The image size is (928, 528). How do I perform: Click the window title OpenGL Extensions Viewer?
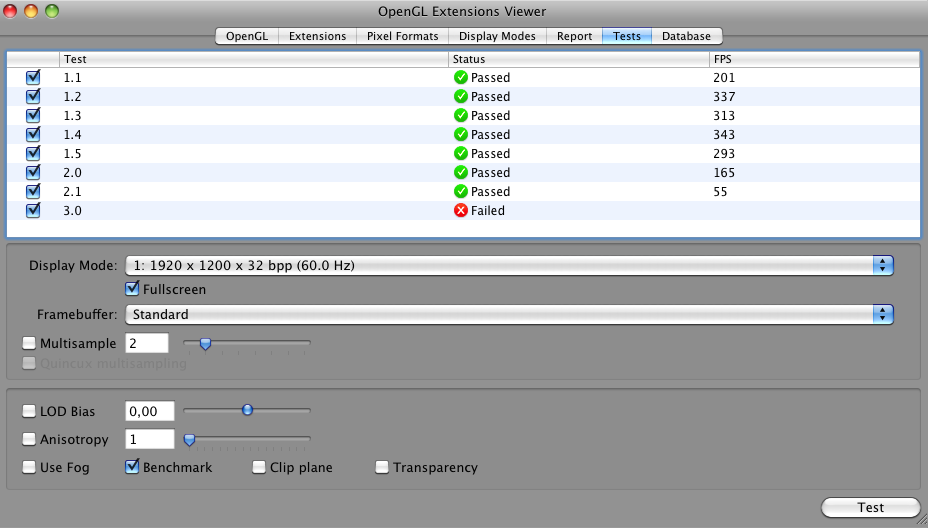462,11
